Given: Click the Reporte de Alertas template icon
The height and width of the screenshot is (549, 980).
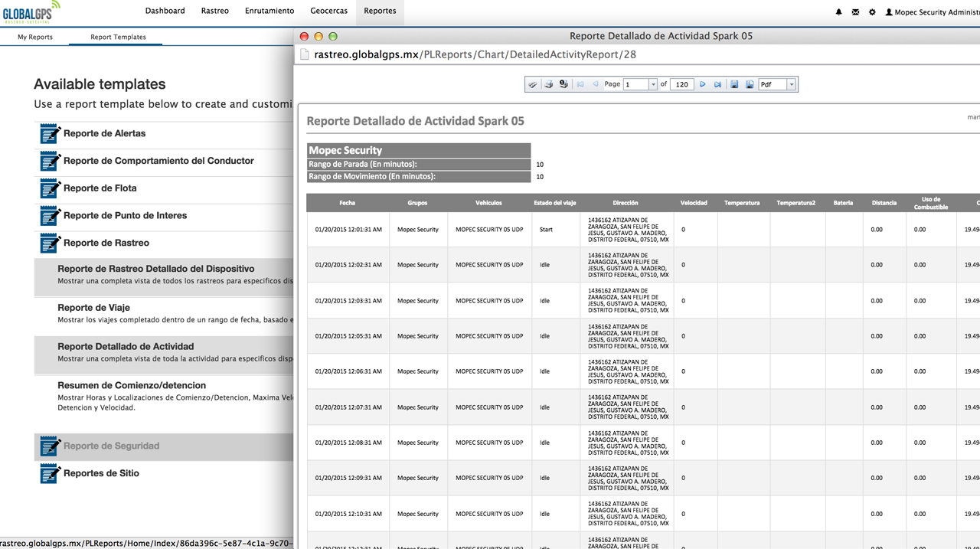Looking at the screenshot, I should point(51,134).
